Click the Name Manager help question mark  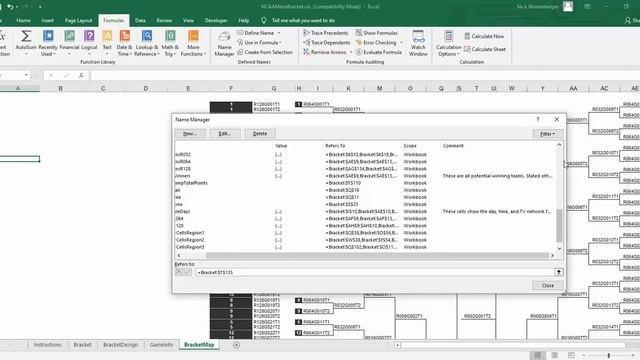pyautogui.click(x=538, y=119)
